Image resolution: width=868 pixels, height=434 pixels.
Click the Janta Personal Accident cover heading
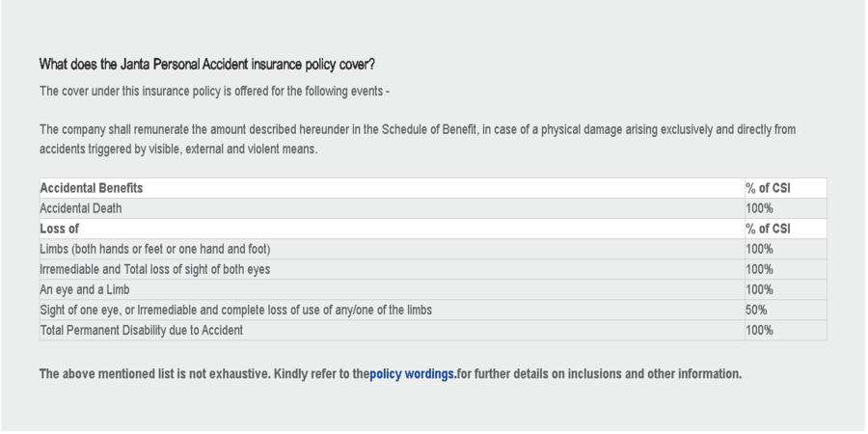[207, 65]
